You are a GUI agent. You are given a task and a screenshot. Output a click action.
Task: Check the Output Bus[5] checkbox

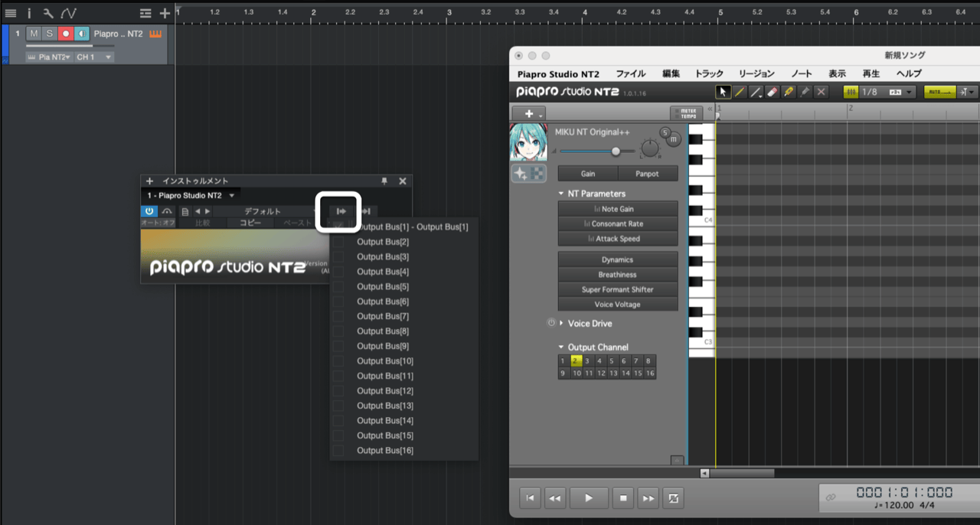[338, 287]
